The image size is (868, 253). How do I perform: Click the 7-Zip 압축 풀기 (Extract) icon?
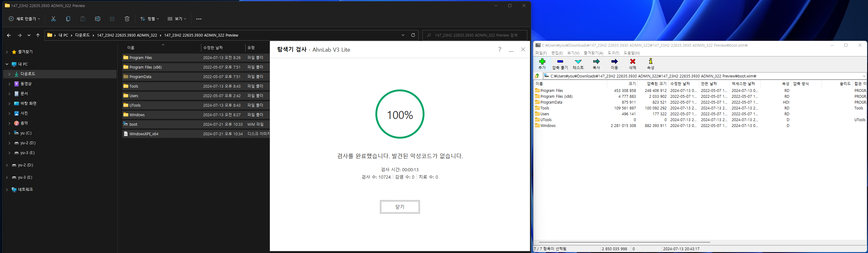560,61
